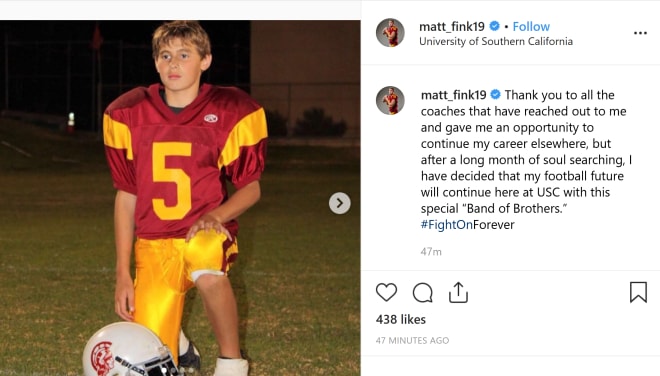Follow the matt_fink19 account
This screenshot has height=376, width=660.
[531, 27]
